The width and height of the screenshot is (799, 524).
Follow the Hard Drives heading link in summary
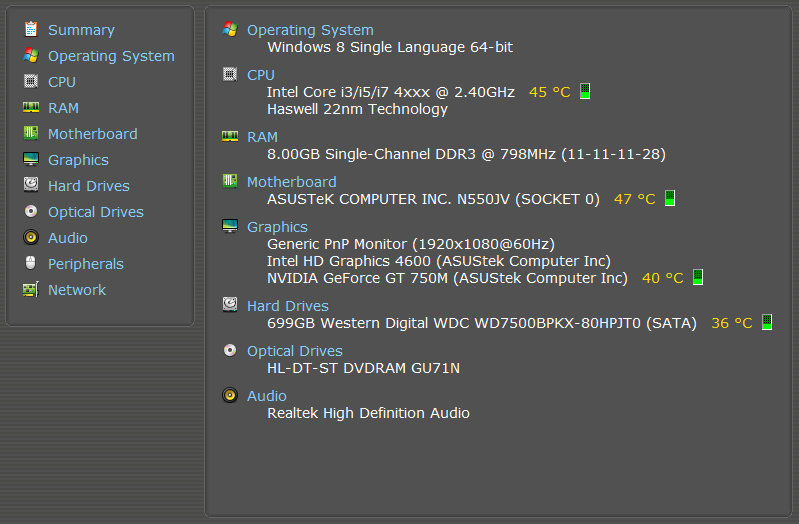click(x=288, y=306)
